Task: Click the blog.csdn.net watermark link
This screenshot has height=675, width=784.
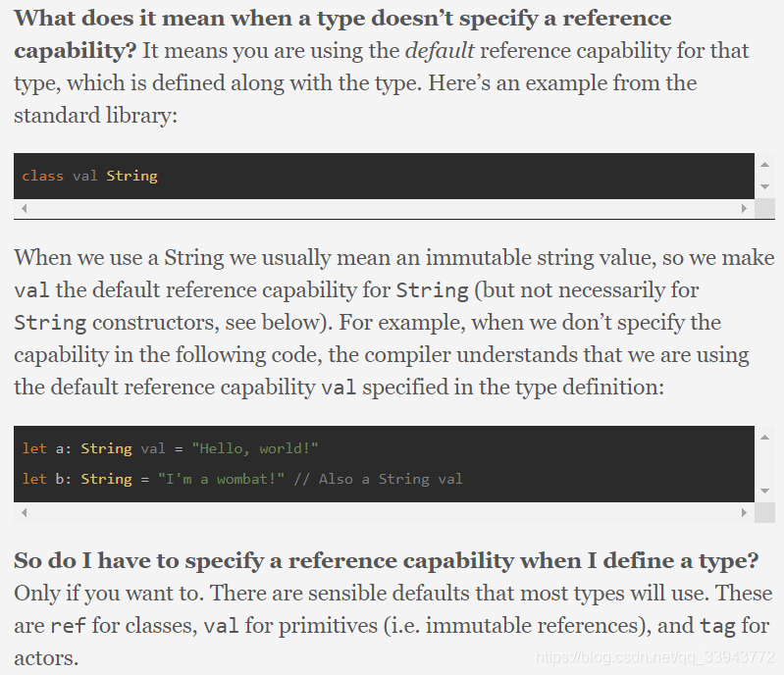Action: [654, 656]
